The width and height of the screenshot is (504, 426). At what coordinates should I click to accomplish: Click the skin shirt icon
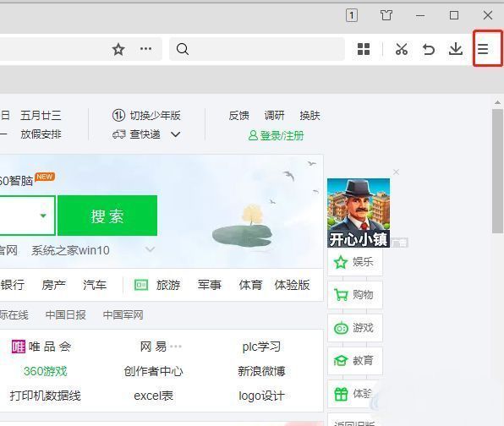[386, 15]
